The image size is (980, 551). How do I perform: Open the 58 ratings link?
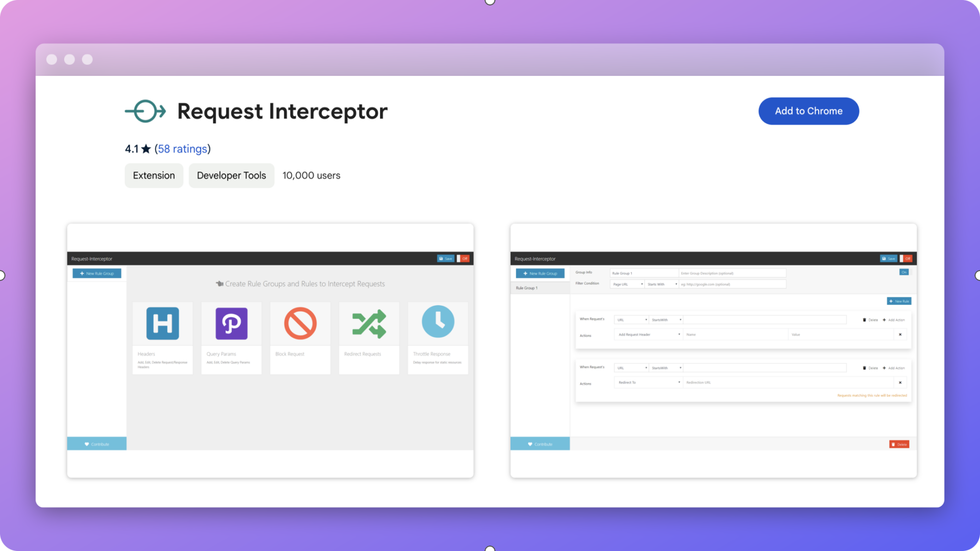point(183,149)
